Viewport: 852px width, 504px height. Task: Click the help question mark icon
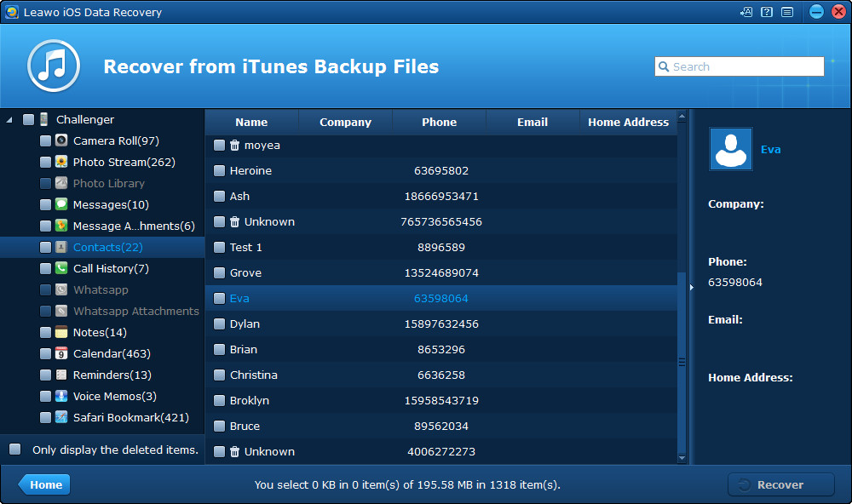tap(767, 12)
